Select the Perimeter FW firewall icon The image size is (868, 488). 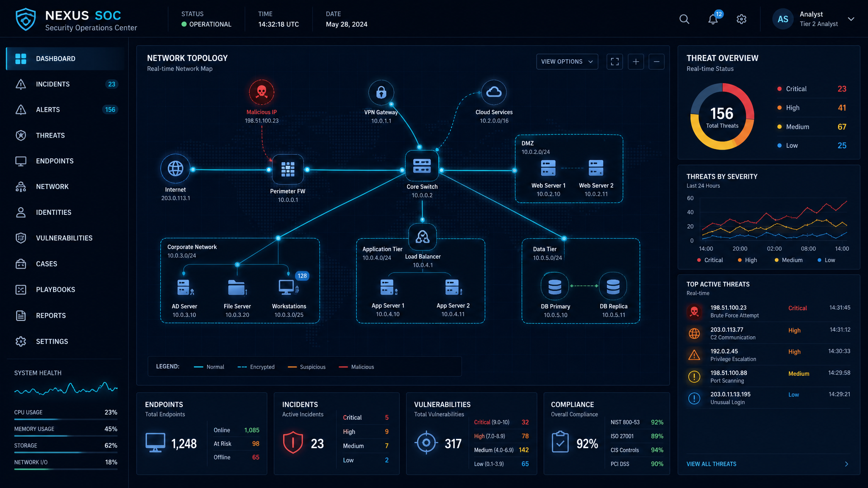click(x=288, y=169)
